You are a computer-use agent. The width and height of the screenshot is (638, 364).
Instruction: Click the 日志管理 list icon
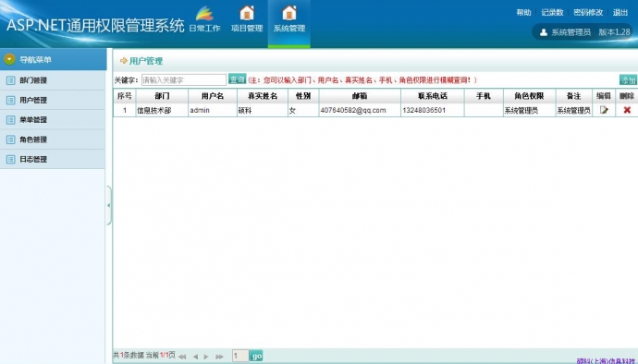(11, 159)
